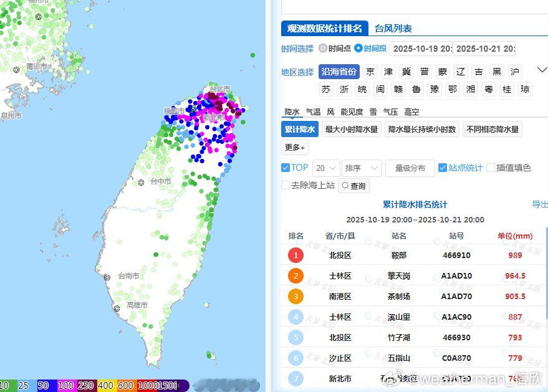Select province 鄂
The width and height of the screenshot is (548, 392).
[x=453, y=90]
